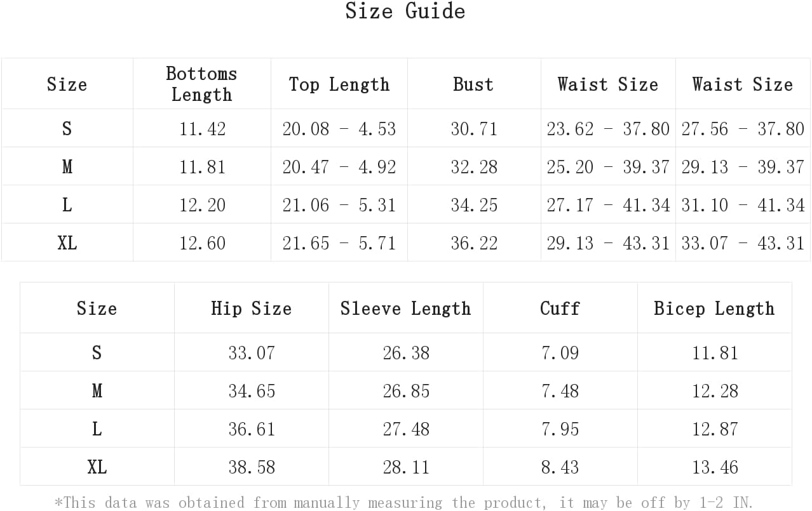Click the XL row label in upper table

coord(67,243)
